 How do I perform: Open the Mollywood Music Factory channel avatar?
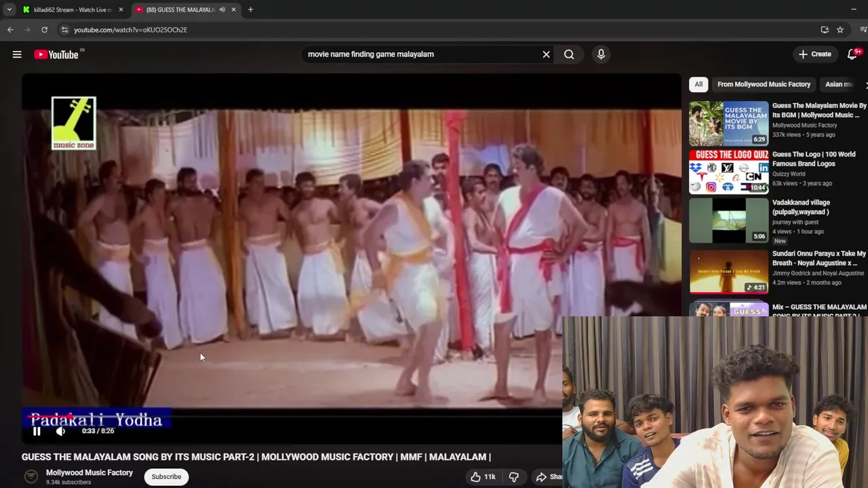[31, 476]
